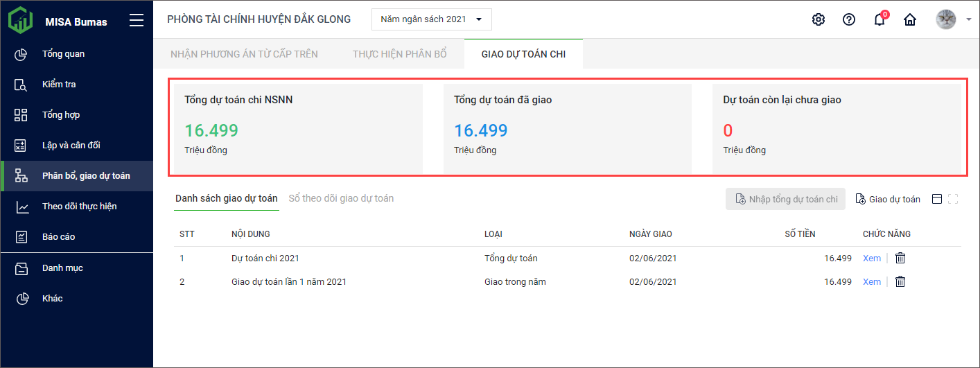Click the help question mark icon
The image size is (980, 368).
pos(849,19)
